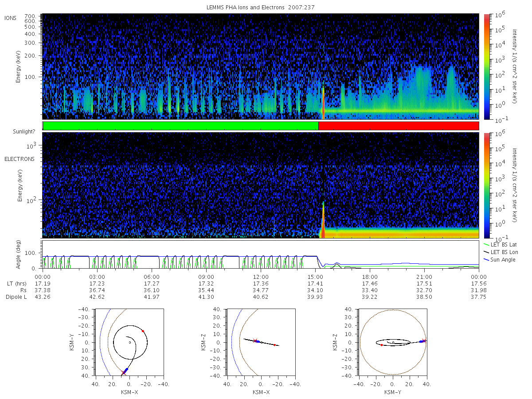Select the Rs value 31.98
The height and width of the screenshot is (399, 532).
(x=479, y=290)
